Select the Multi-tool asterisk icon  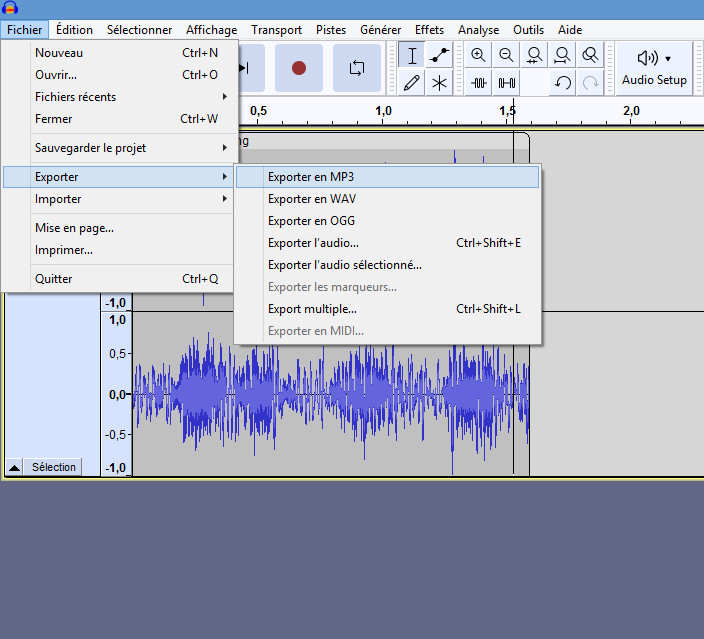(439, 83)
